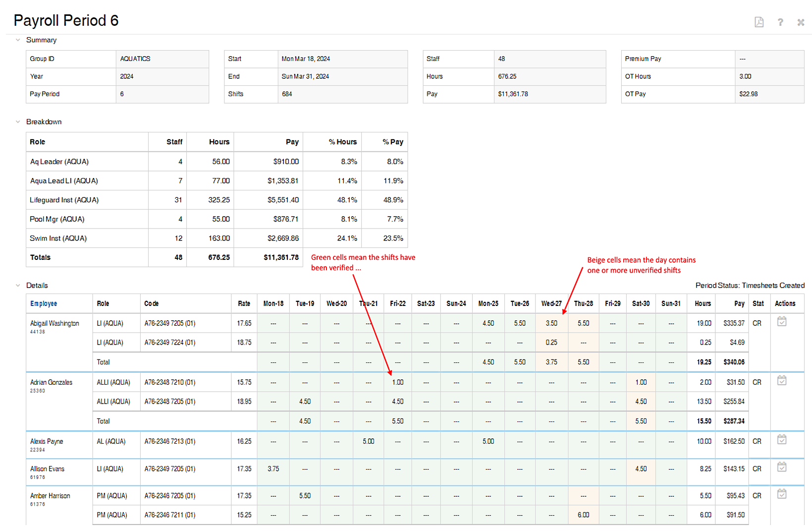Select Allison Evans's 4.50 Sat-30 beige cell
The image size is (812, 531).
(641, 469)
